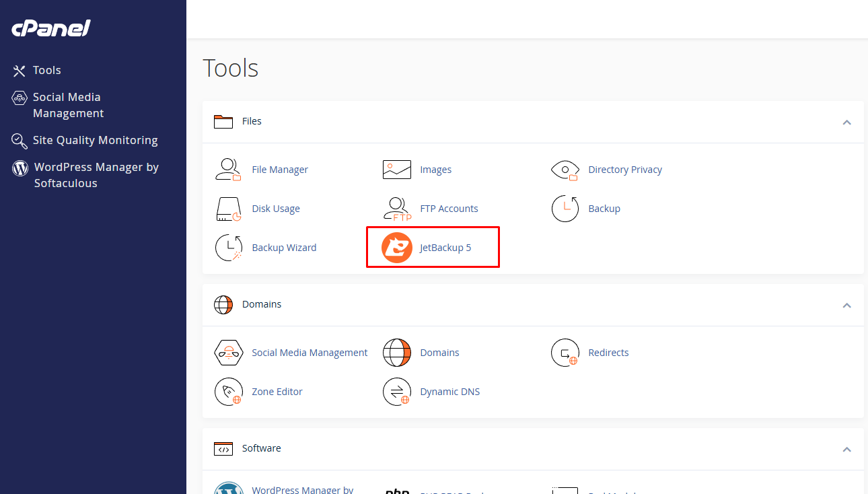Click the cPanel logo

pyautogui.click(x=50, y=28)
